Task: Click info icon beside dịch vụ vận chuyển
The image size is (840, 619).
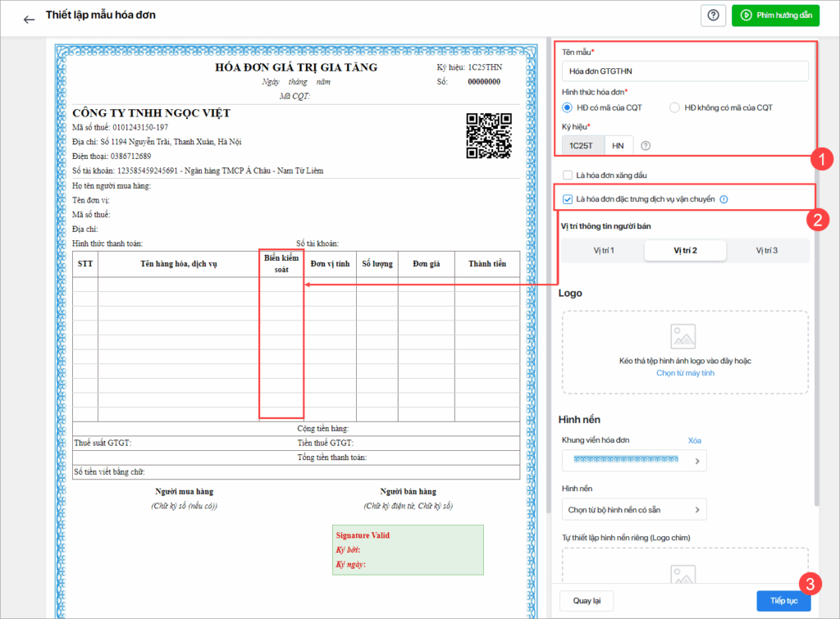Action: pyautogui.click(x=724, y=199)
